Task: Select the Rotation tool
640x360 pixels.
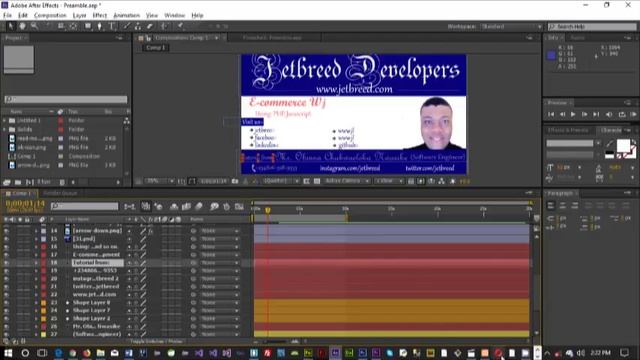Action: tap(48, 26)
